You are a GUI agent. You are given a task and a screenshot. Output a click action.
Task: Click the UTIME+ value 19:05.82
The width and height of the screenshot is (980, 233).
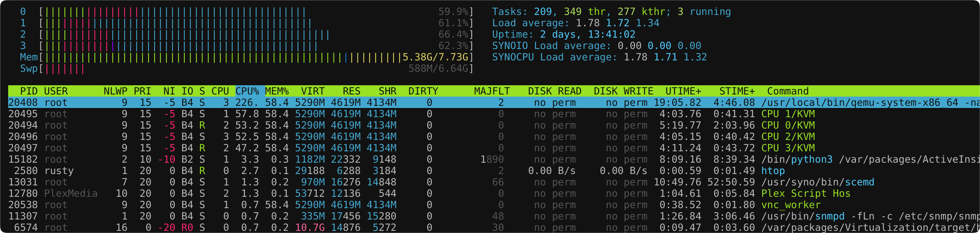click(x=677, y=103)
